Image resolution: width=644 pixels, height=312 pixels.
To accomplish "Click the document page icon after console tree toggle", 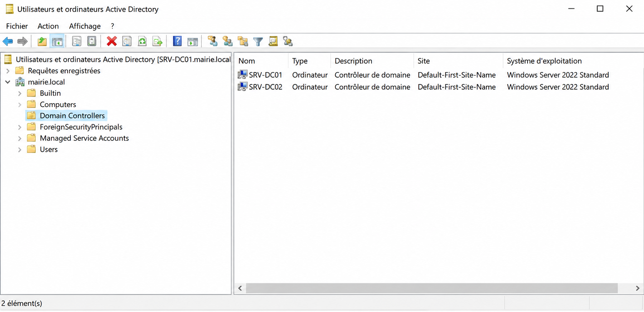I will point(76,41).
